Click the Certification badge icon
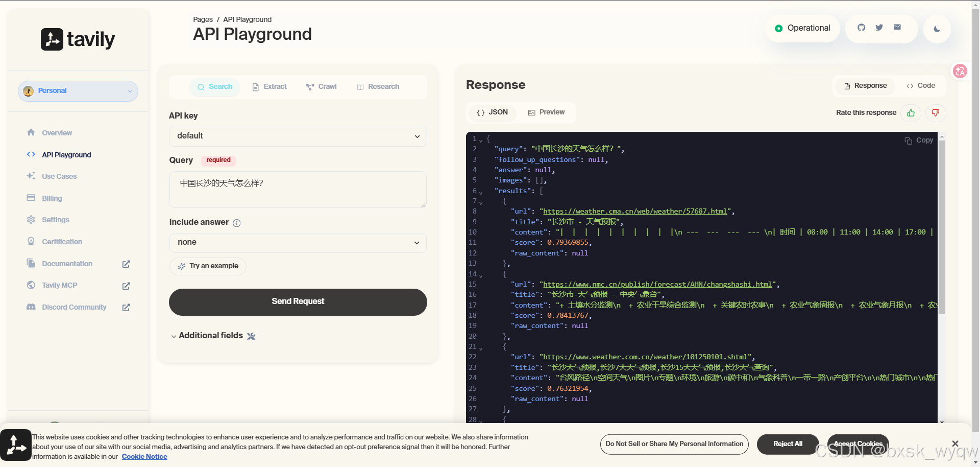980x467 pixels. point(31,241)
